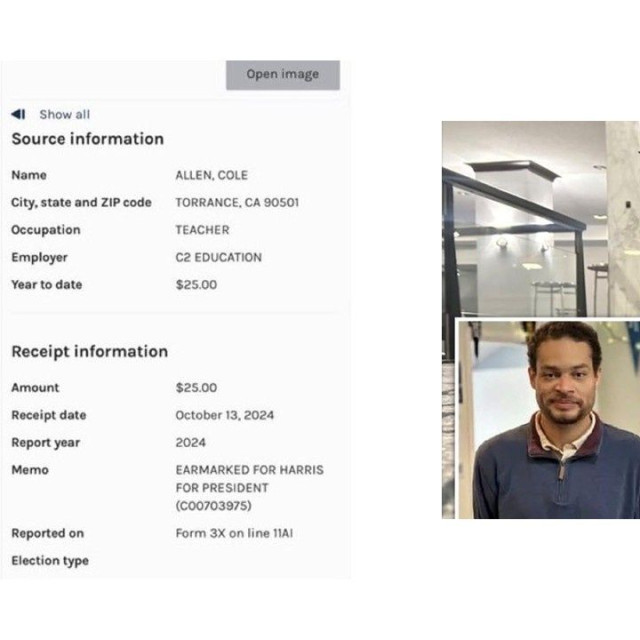Open the portrait photo of man in blue sweater
The image size is (640, 640).
tap(550, 420)
